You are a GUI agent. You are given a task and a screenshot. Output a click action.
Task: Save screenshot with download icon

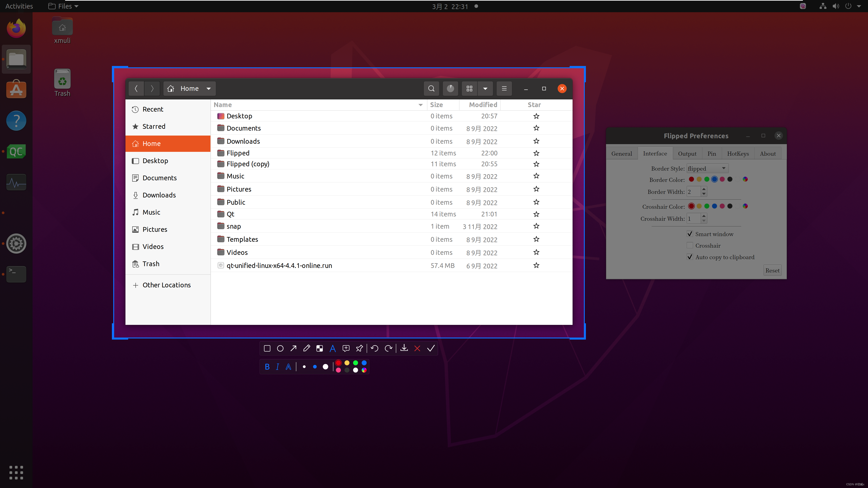pyautogui.click(x=404, y=348)
